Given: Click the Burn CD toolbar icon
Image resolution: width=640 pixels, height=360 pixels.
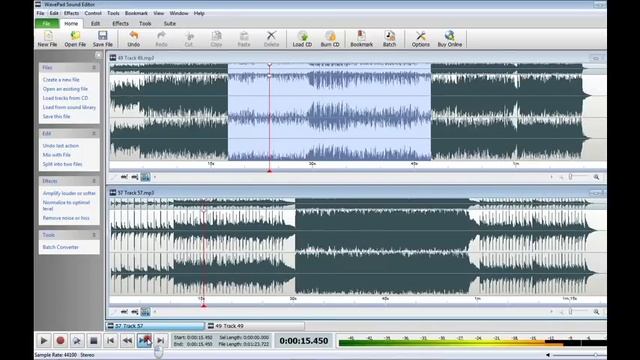Looking at the screenshot, I should tap(330, 39).
